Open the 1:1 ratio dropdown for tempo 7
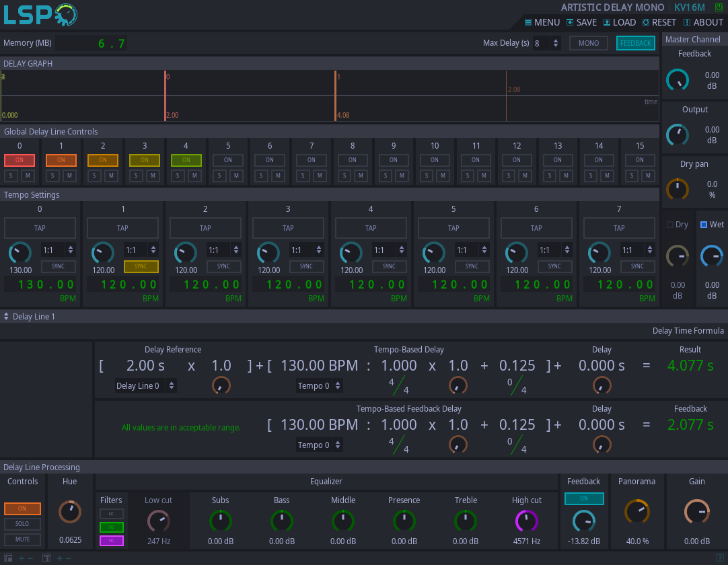This screenshot has height=565, width=728. coord(637,250)
